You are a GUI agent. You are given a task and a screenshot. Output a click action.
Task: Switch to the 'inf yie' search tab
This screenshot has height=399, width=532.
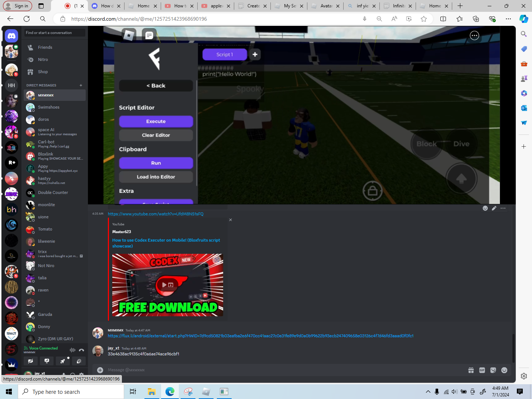(x=362, y=6)
